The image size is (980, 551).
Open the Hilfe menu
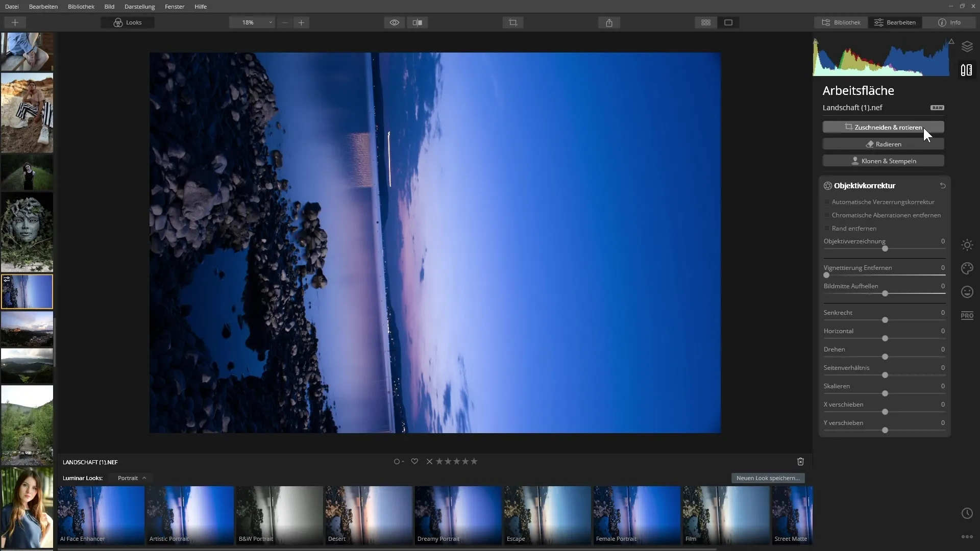201,7
